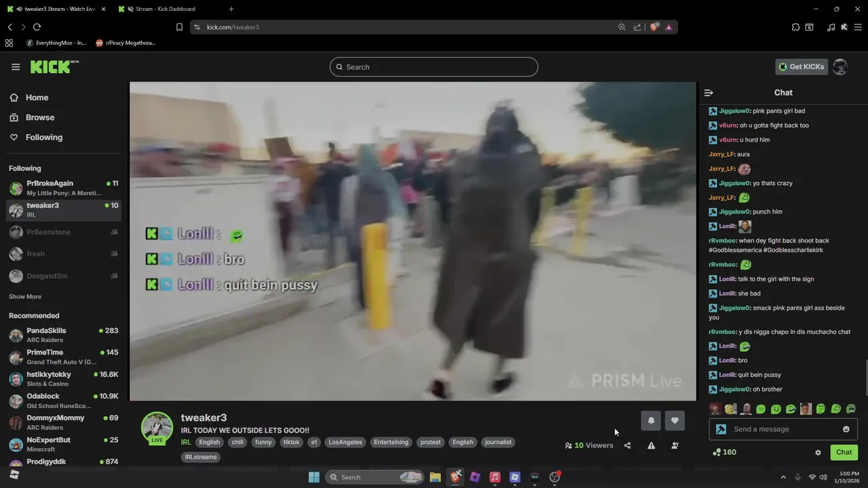The image size is (868, 488).
Task: Click the rRvmboo username in shoot back message
Action: (722, 241)
